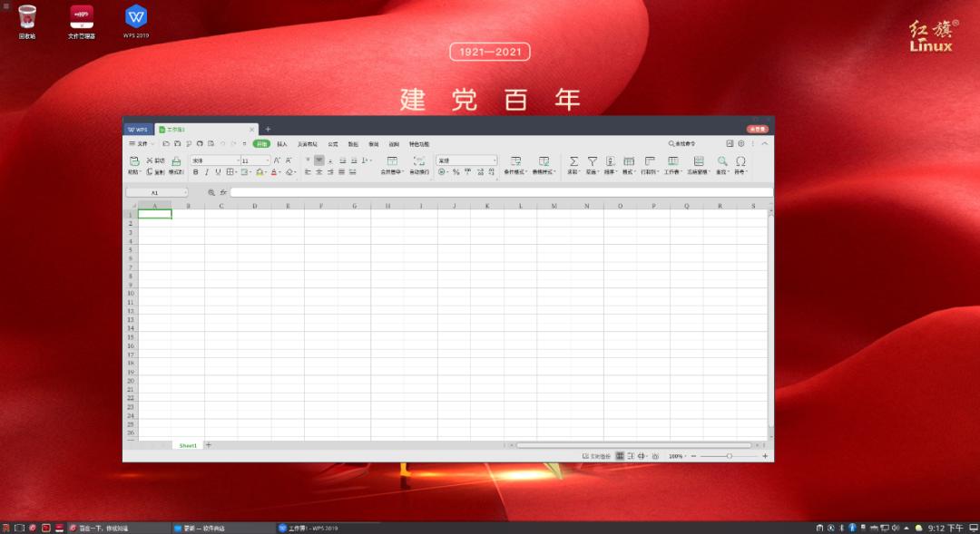Switch to Normal view in status bar
This screenshot has height=534, width=980.
coord(620,456)
